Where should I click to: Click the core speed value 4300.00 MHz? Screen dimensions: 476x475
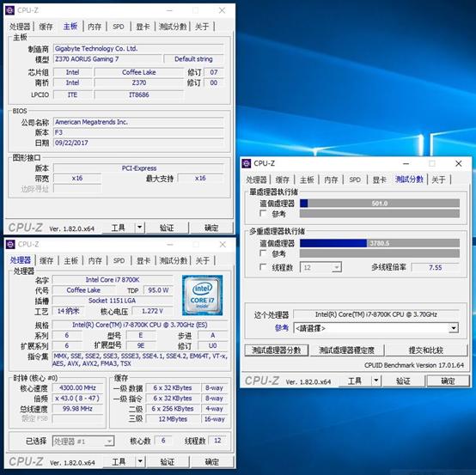pos(77,388)
